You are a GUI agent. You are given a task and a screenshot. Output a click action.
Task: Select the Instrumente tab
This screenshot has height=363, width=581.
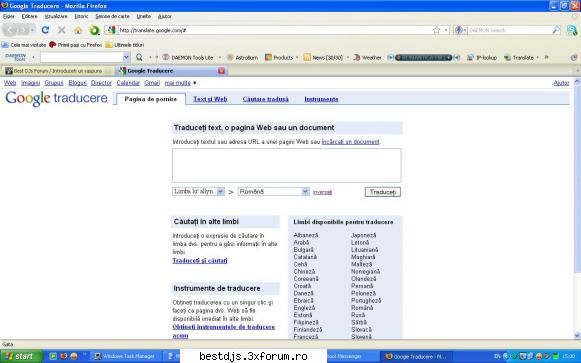coord(321,99)
